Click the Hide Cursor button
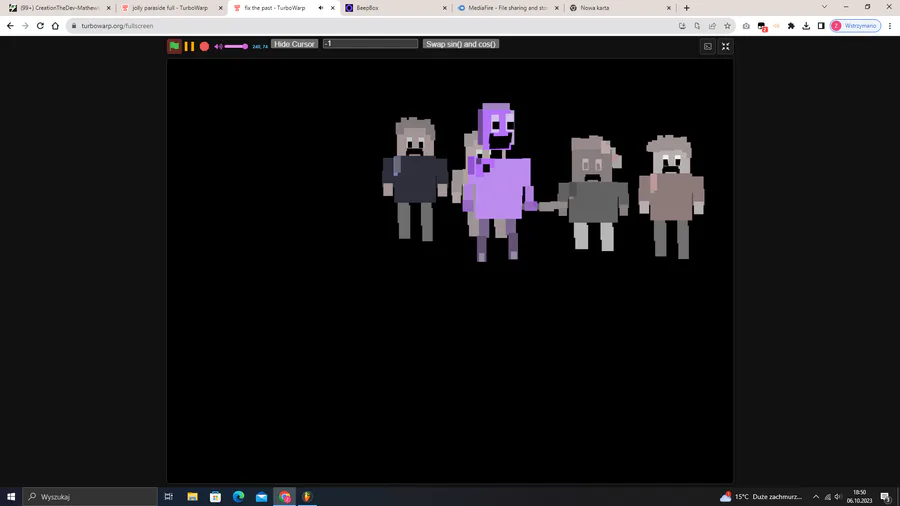The width and height of the screenshot is (900, 506). click(294, 44)
